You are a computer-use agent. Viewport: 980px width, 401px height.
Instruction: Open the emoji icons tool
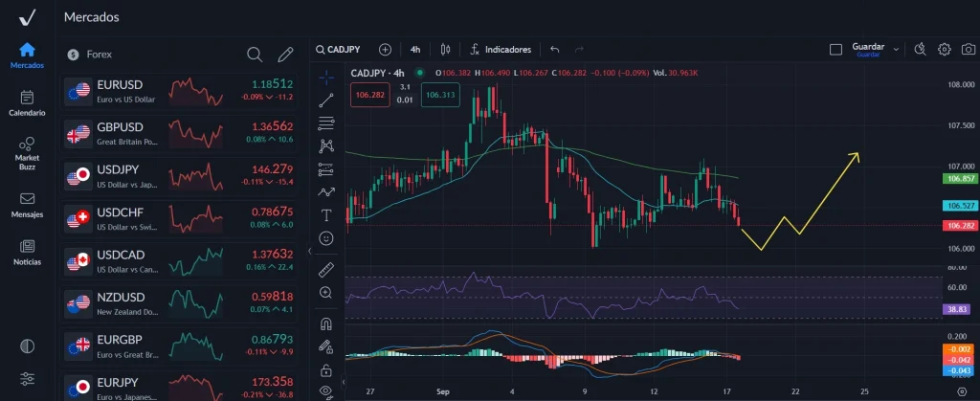click(326, 238)
